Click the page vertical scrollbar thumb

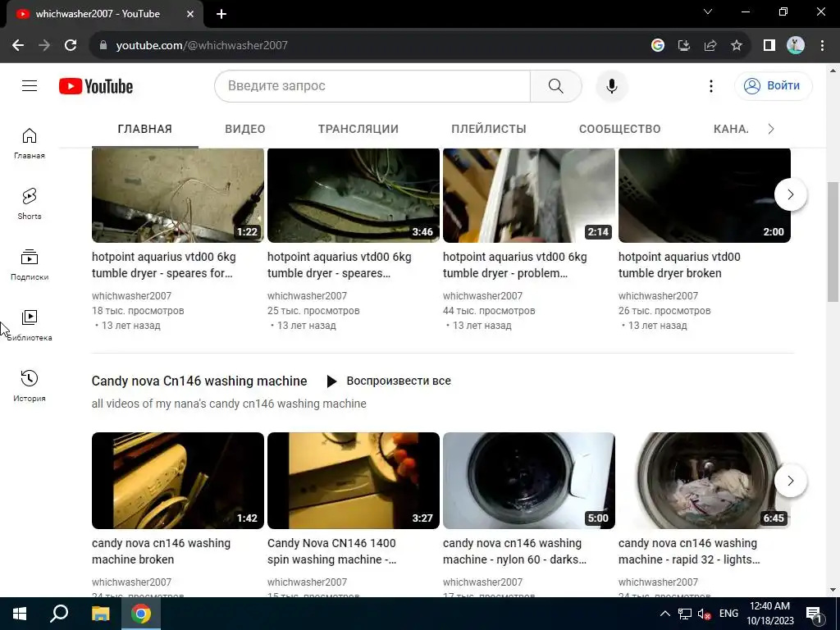(x=833, y=242)
